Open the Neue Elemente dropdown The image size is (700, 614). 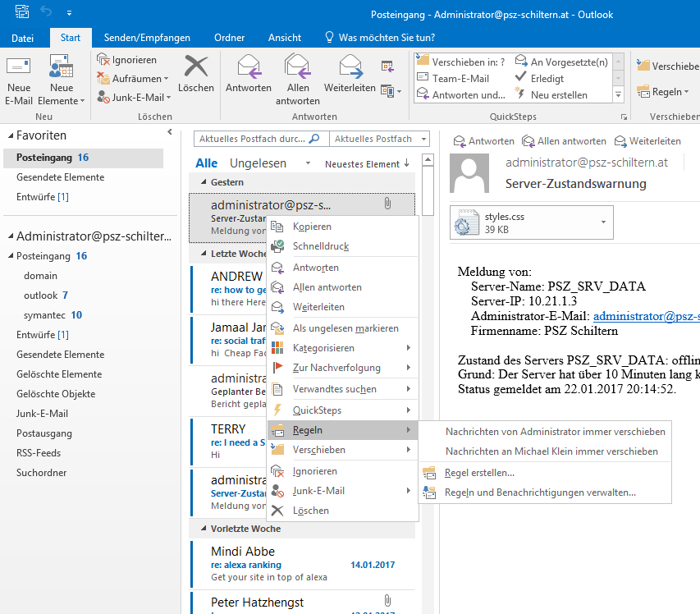pos(62,82)
